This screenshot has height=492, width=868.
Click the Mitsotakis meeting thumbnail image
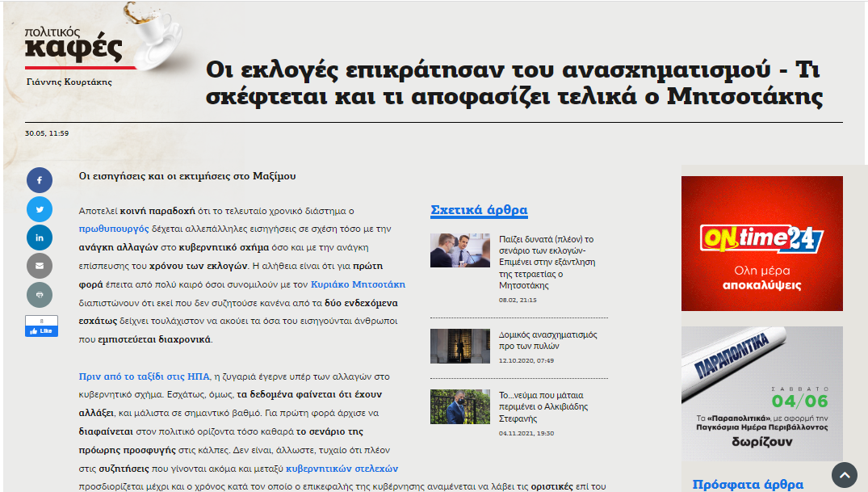(x=460, y=250)
